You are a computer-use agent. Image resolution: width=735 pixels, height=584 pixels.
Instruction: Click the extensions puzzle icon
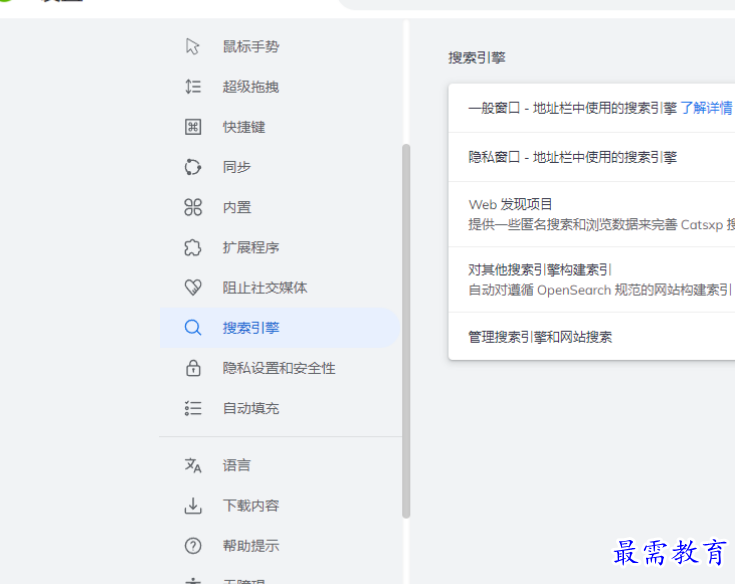click(193, 247)
